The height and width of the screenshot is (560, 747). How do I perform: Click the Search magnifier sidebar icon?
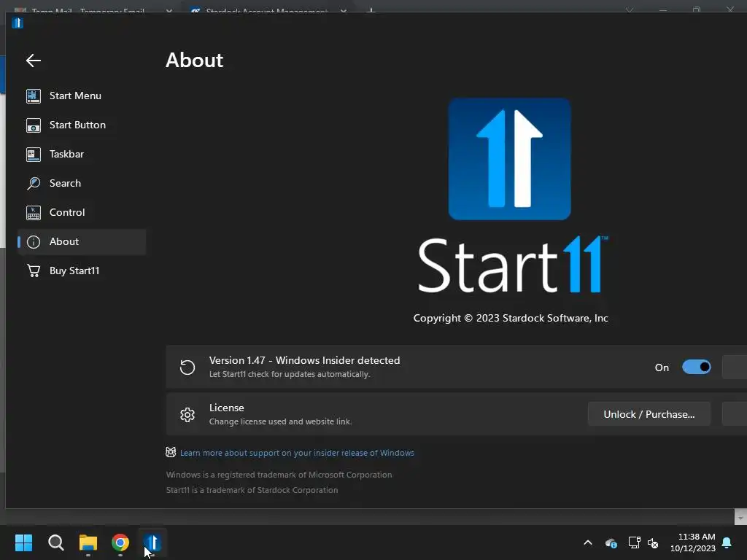click(34, 183)
